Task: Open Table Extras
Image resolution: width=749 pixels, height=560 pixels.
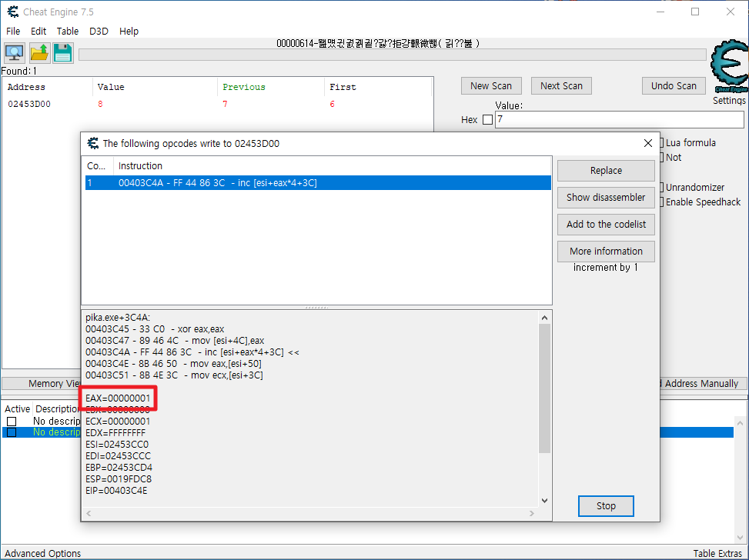Action: [717, 553]
